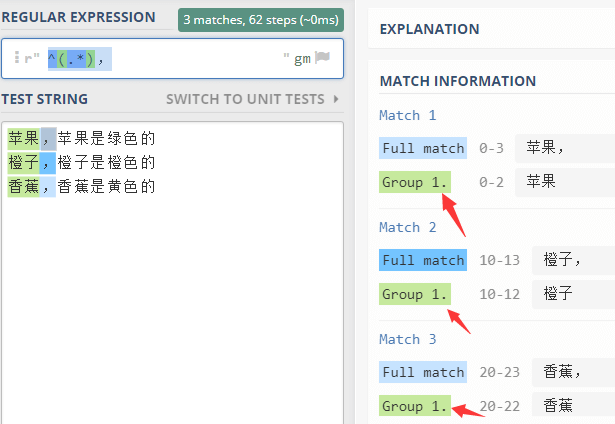615x424 pixels.
Task: Click empty area of test string box
Action: tap(173, 306)
